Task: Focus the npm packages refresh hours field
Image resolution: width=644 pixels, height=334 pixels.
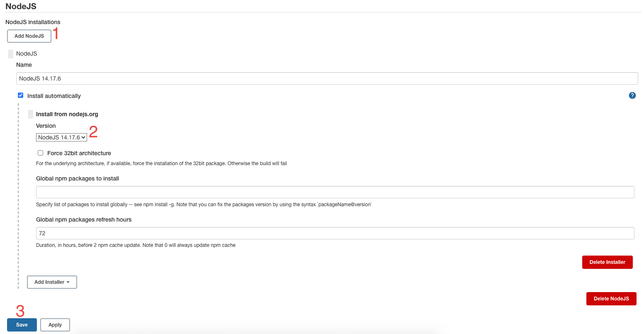Action: click(335, 233)
